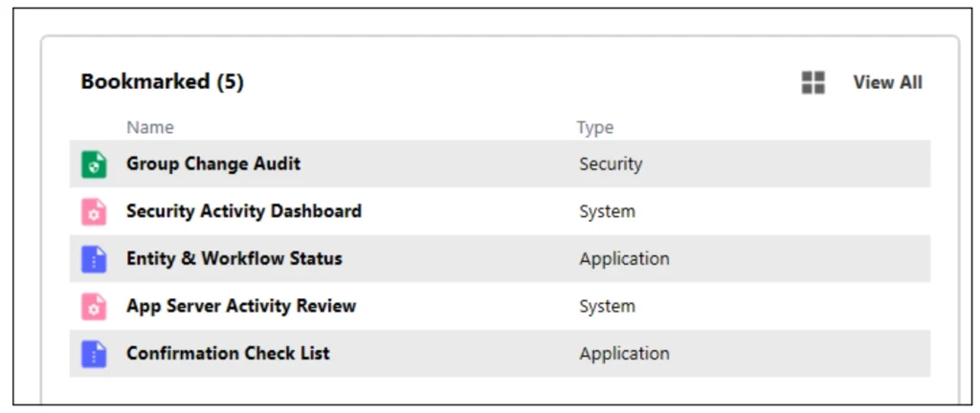Switch to grid view using the tiles icon
This screenshot has height=413, width=980.
point(813,83)
